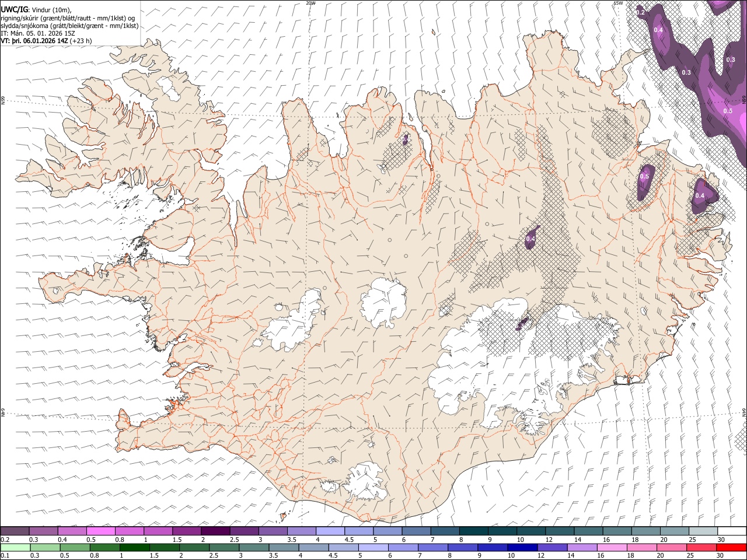This screenshot has height=560, width=747.
Task: Pick the lavender 4 swatch in top legend
Action: click(x=330, y=531)
